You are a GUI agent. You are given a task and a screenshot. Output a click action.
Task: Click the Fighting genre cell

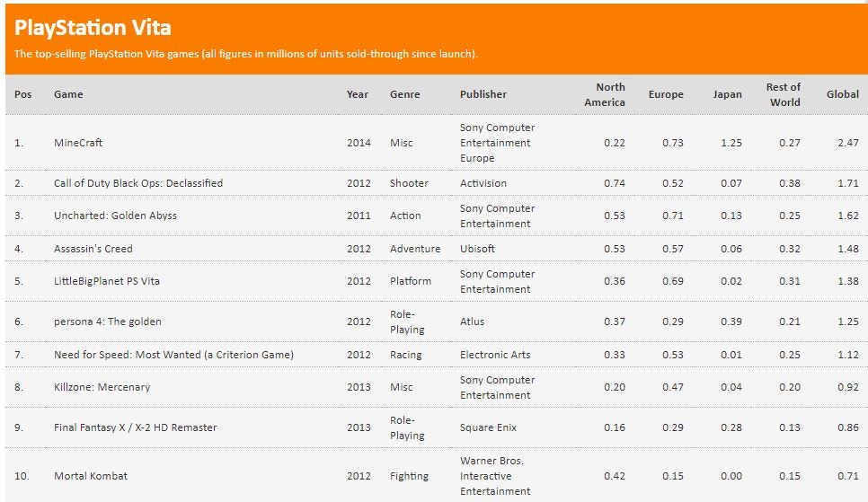[409, 476]
